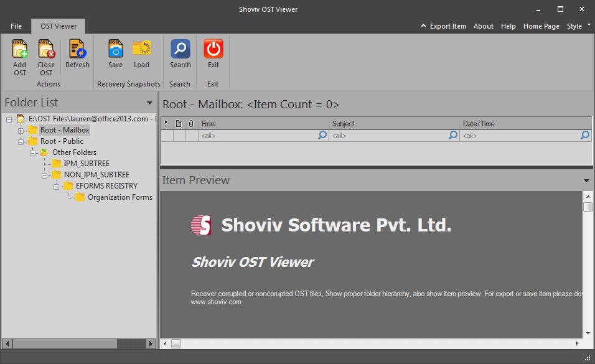Image resolution: width=595 pixels, height=364 pixels.
Task: Click Export Item in the top bar
Action: pos(447,26)
